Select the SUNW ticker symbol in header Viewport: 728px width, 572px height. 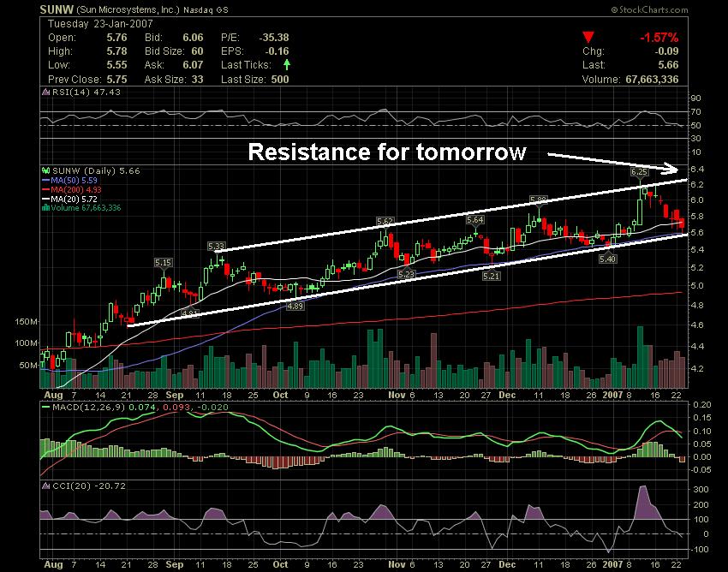[57, 9]
